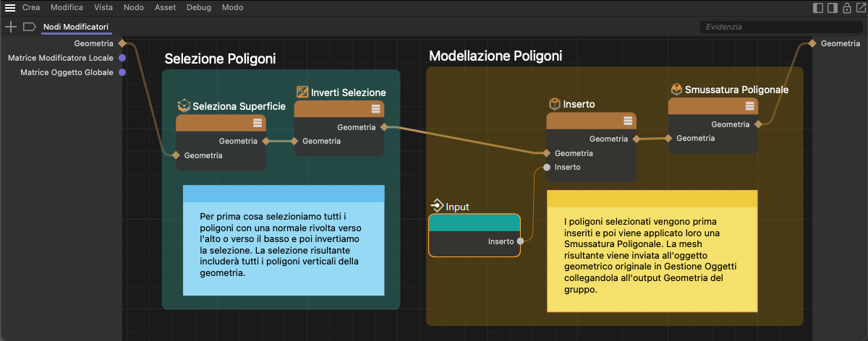Click Inverti Selezione output Geometria port
This screenshot has width=868, height=341.
(384, 127)
